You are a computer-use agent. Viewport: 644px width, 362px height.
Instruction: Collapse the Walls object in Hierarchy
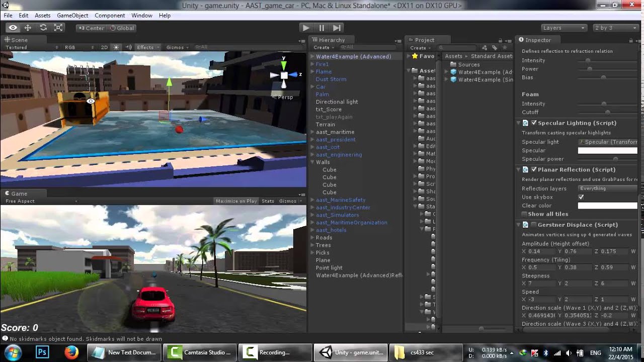pyautogui.click(x=312, y=162)
